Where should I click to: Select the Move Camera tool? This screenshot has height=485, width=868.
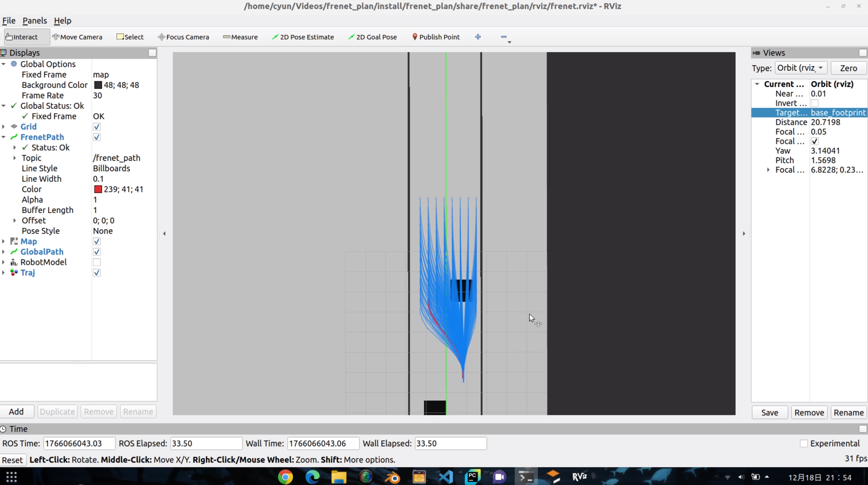click(x=77, y=37)
